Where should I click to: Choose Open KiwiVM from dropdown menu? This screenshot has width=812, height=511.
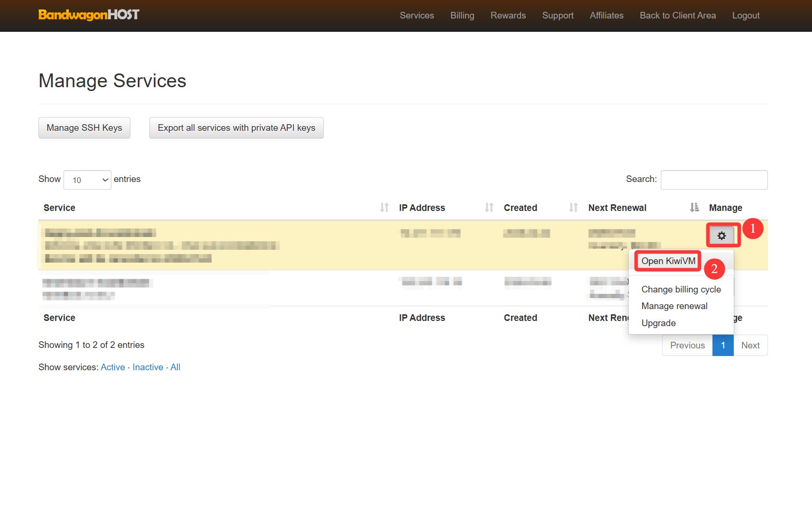coord(668,261)
